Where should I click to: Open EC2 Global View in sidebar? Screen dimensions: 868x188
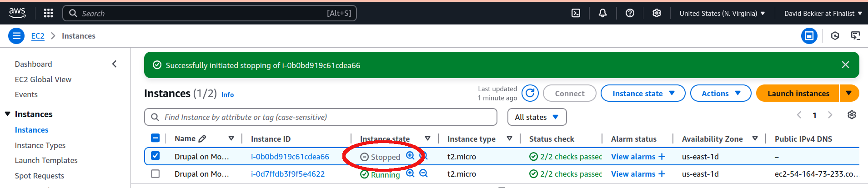pyautogui.click(x=43, y=79)
